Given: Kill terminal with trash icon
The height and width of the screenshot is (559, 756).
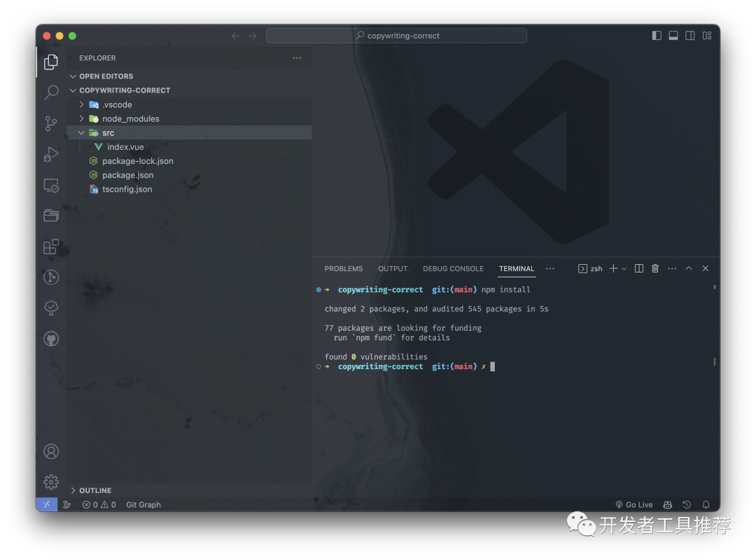Looking at the screenshot, I should tap(655, 268).
